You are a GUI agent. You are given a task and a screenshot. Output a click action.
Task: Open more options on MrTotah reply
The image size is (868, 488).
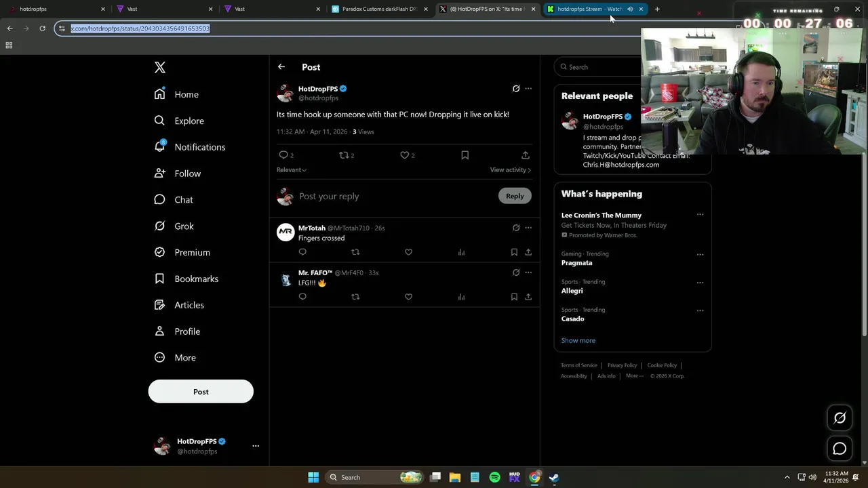click(x=528, y=228)
